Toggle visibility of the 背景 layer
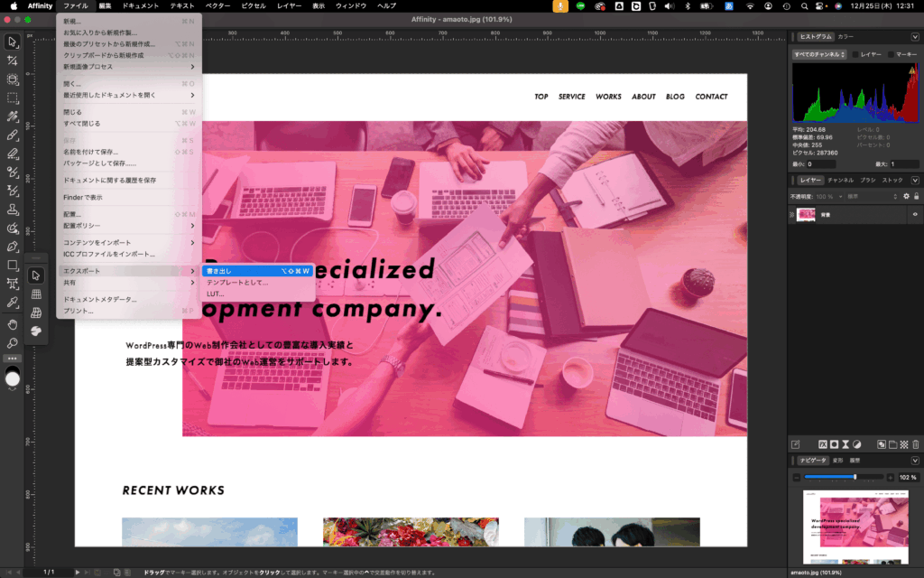Viewport: 924px width, 578px height. (x=915, y=214)
